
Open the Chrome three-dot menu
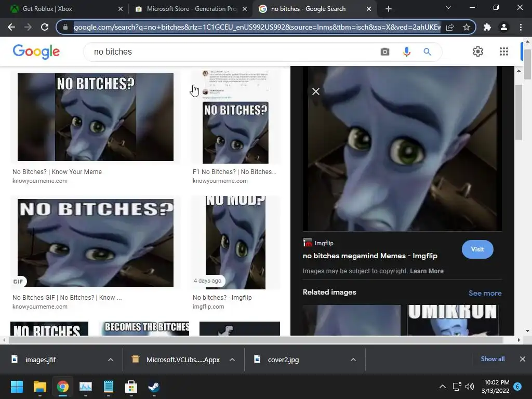tap(521, 27)
